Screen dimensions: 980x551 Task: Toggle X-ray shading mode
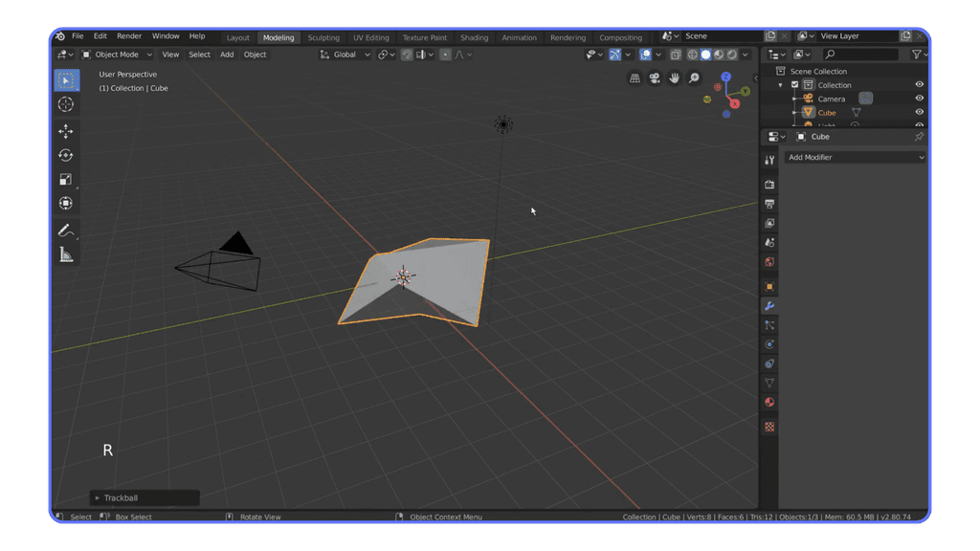pos(676,55)
